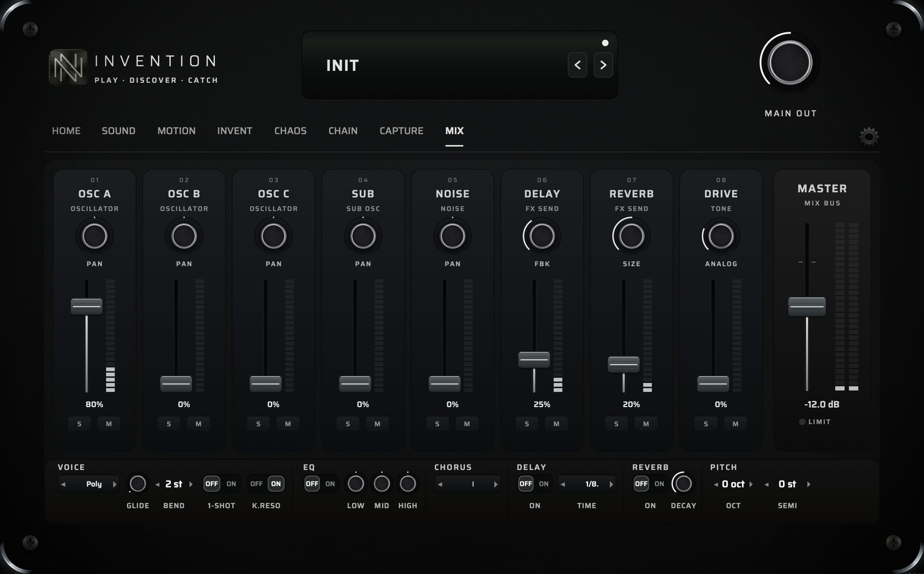Select next chorus type with right arrow
The width and height of the screenshot is (924, 574).
point(496,484)
